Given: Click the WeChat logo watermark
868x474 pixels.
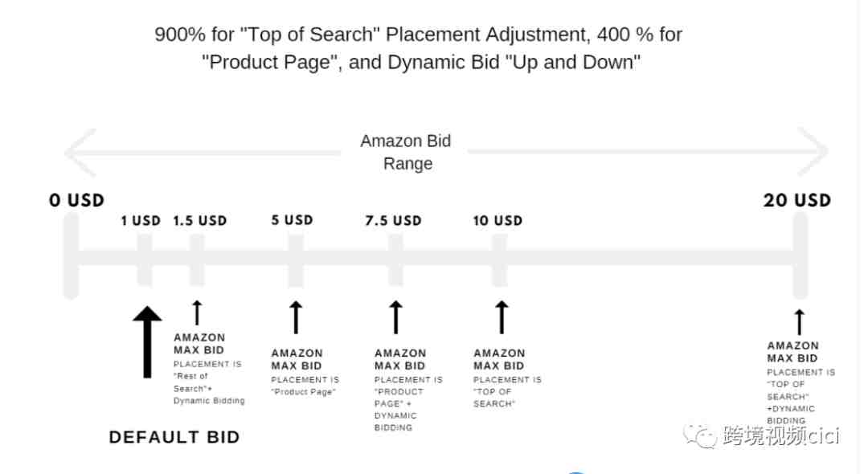Looking at the screenshot, I should (700, 435).
